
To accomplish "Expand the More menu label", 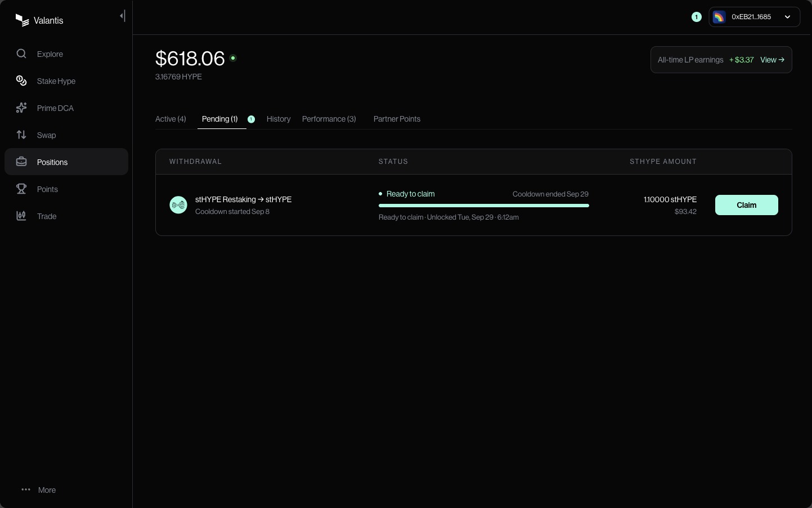I will [x=47, y=490].
